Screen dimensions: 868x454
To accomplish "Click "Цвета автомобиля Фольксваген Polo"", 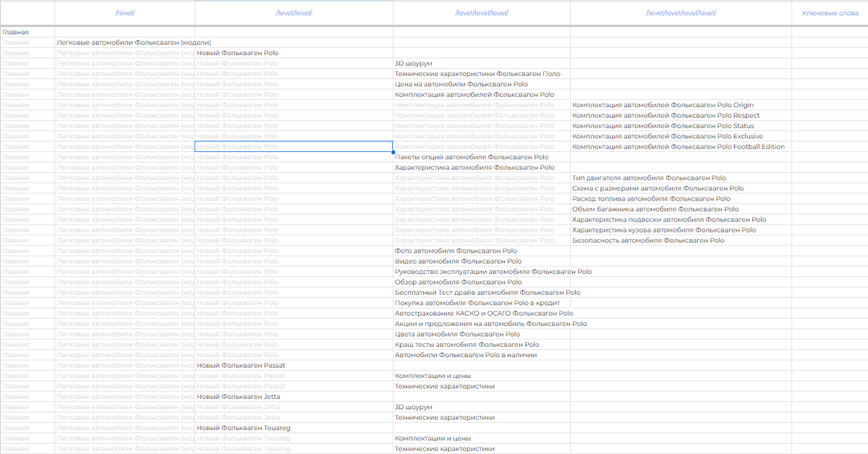I will (x=482, y=335).
